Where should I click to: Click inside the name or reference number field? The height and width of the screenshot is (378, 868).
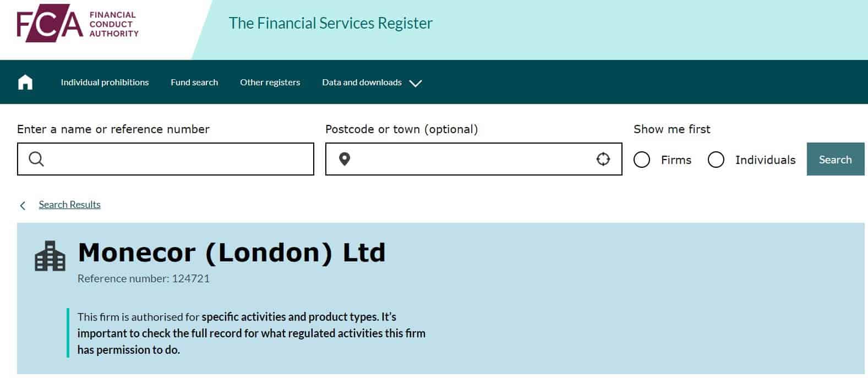coord(165,159)
